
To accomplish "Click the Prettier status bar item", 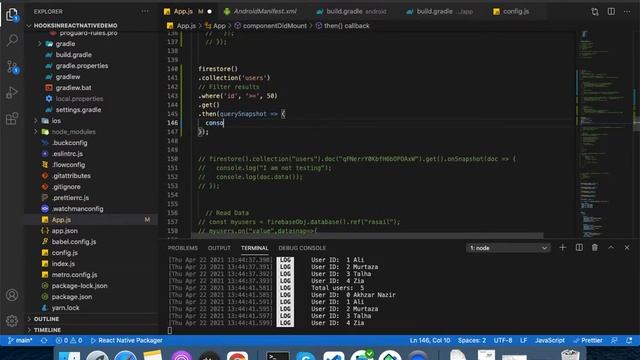I will click(x=588, y=340).
